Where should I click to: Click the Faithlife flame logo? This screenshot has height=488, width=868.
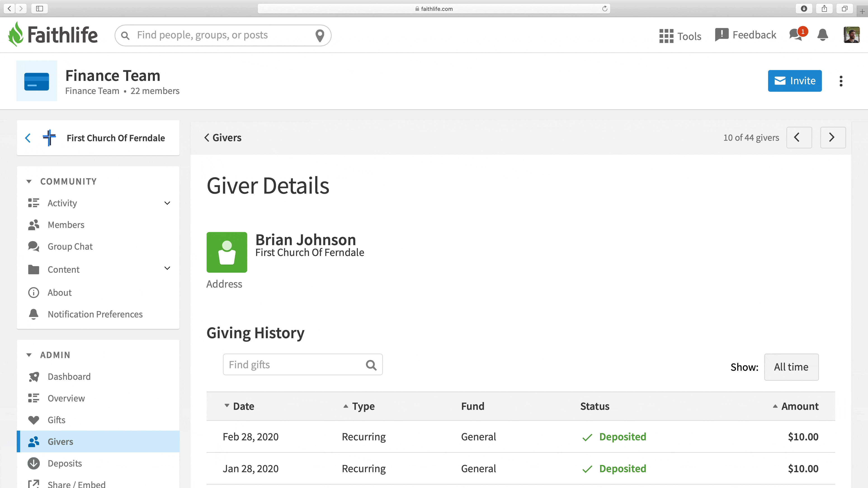(x=16, y=34)
